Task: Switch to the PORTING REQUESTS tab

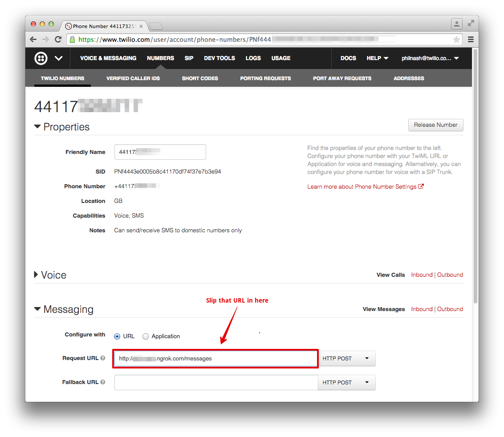Action: pos(265,78)
